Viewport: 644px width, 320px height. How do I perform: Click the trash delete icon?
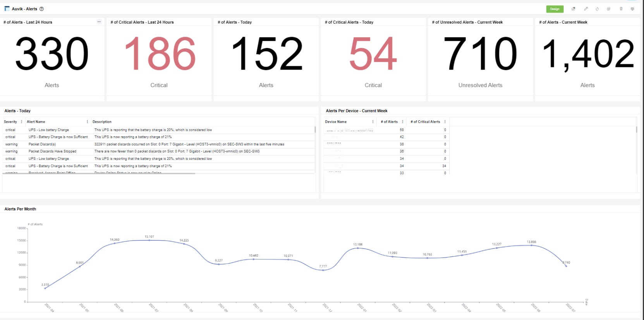pyautogui.click(x=621, y=9)
